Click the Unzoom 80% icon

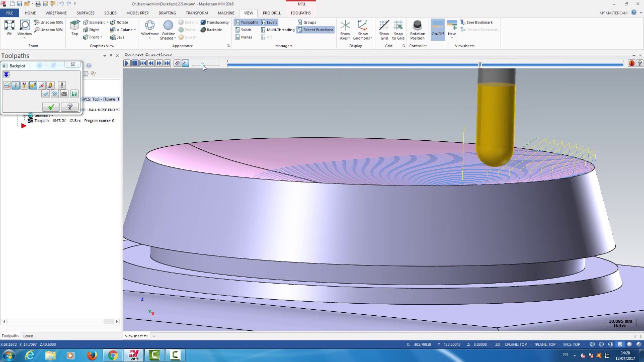click(49, 30)
